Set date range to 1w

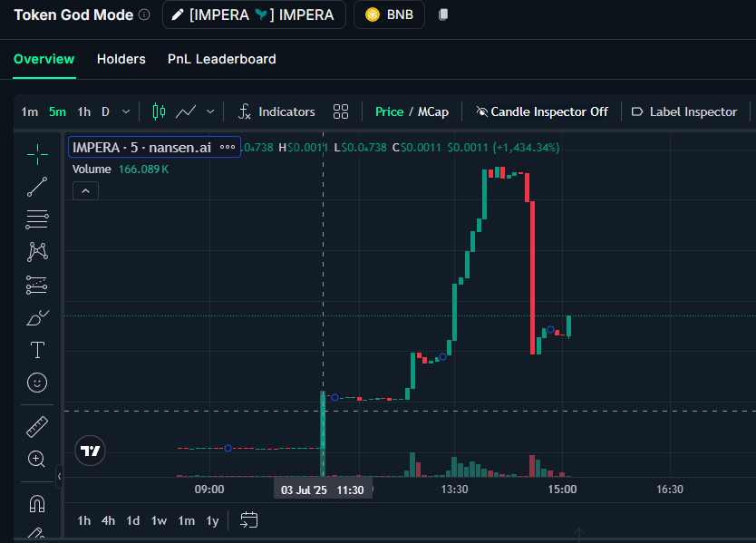pos(159,521)
